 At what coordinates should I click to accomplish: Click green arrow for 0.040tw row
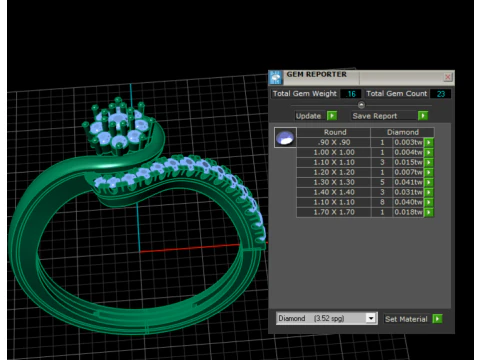pos(429,202)
